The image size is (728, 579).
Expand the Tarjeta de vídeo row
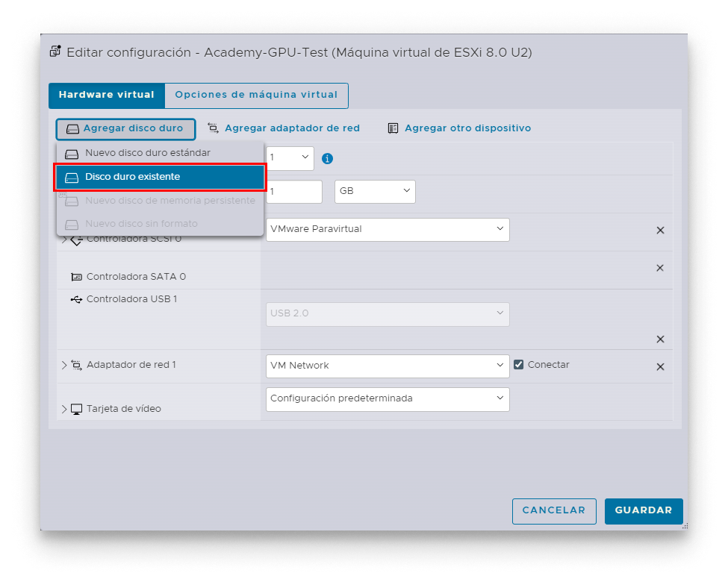[x=64, y=409]
